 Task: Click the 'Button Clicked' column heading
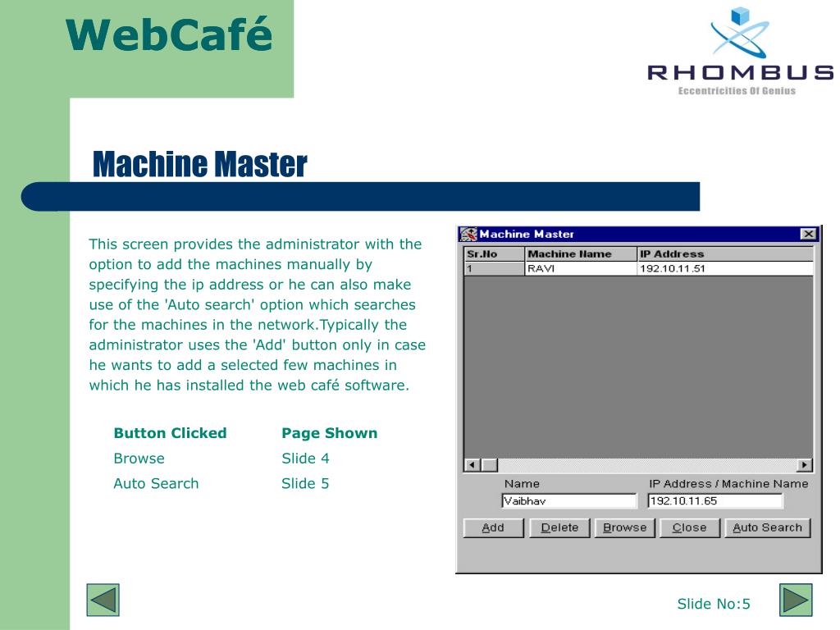click(x=171, y=433)
